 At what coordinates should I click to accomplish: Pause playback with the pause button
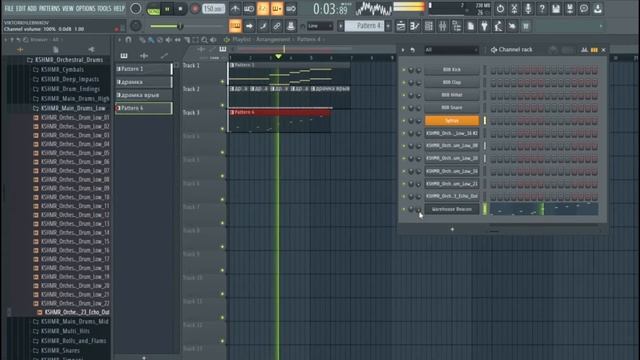coord(167,9)
